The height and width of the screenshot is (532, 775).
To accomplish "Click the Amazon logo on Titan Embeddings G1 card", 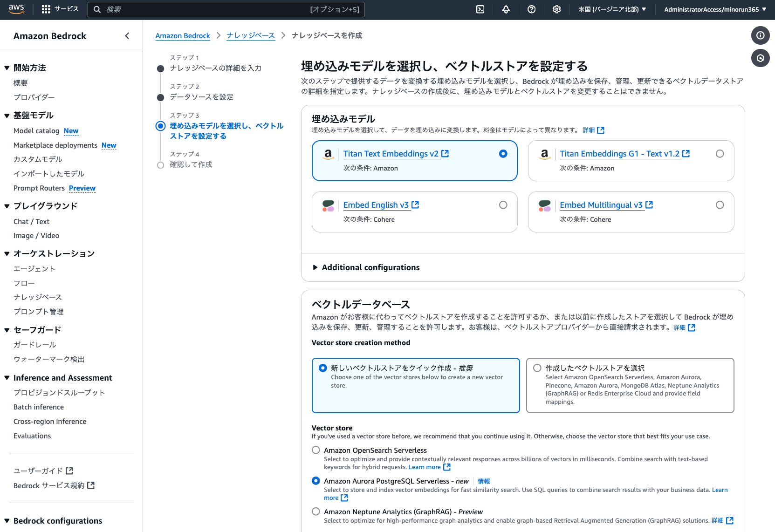I will (544, 154).
